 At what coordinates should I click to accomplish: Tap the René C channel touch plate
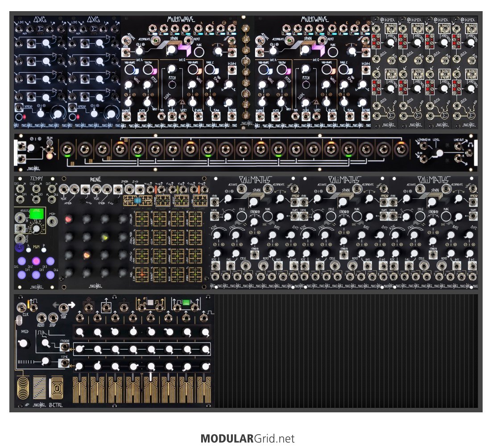[200, 201]
